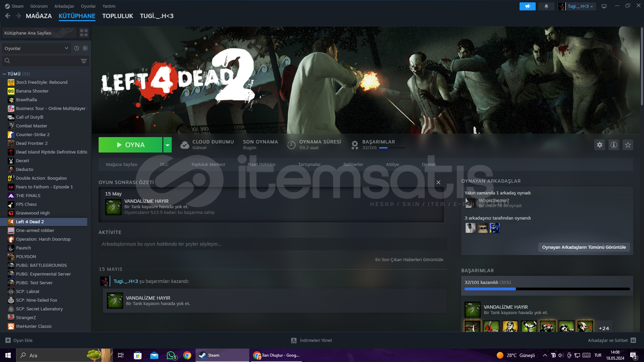Viewport: 644px width, 362px height.
Task: Go back with the left arrow
Action: [x=8, y=16]
